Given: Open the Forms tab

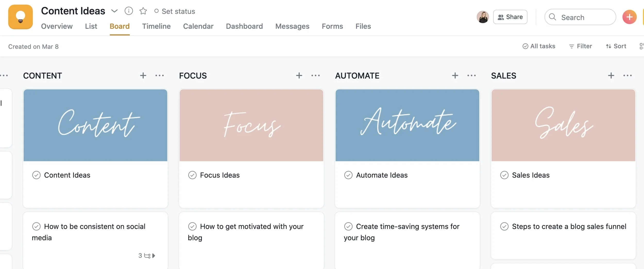Looking at the screenshot, I should tap(332, 26).
